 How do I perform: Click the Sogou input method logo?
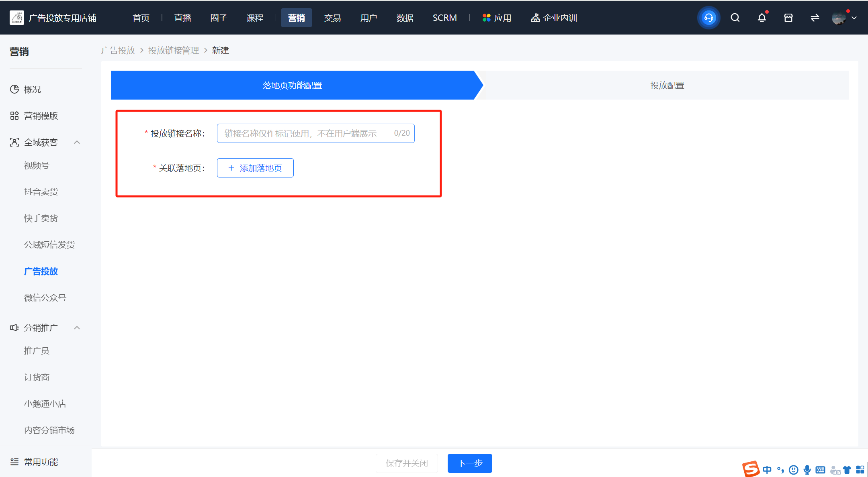(x=751, y=469)
